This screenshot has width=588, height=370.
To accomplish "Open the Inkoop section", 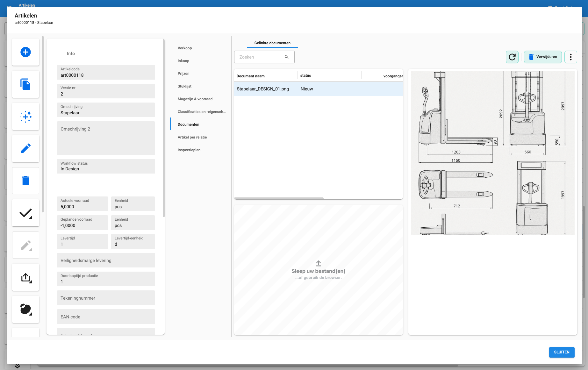I will pyautogui.click(x=183, y=61).
